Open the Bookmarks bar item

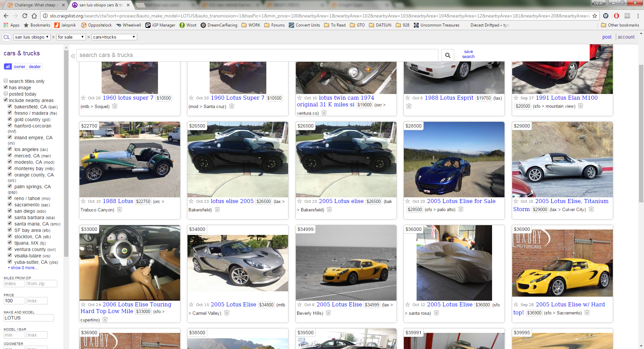coord(37,25)
